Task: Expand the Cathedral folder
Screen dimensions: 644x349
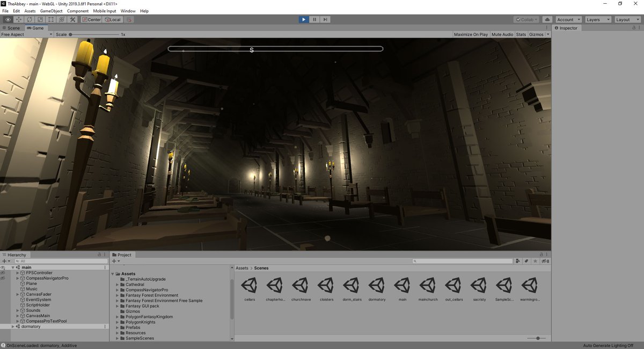Action: tap(118, 285)
